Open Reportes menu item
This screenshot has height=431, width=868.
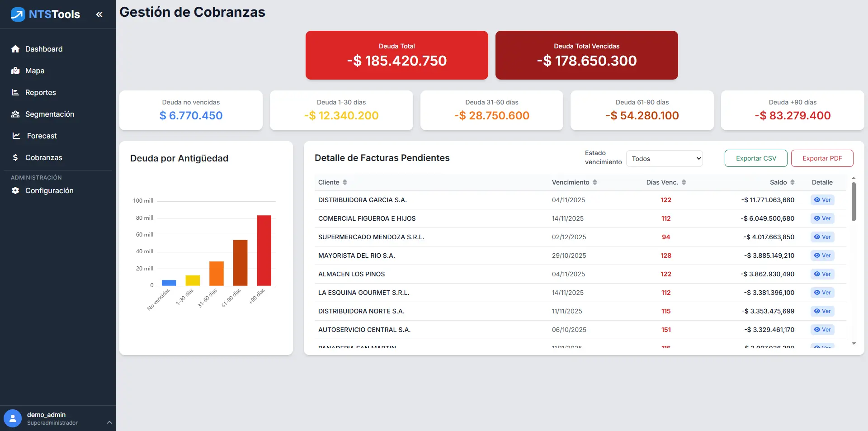[41, 92]
